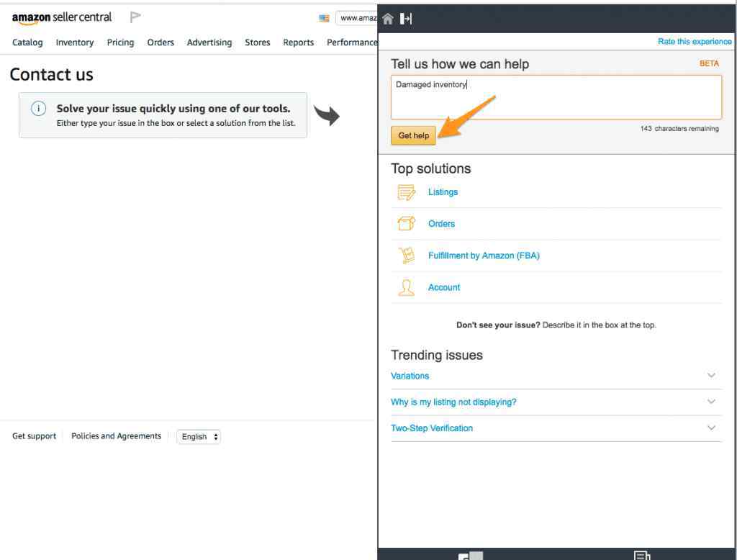Click the Listings notepad icon
This screenshot has width=737, height=560.
pos(406,192)
